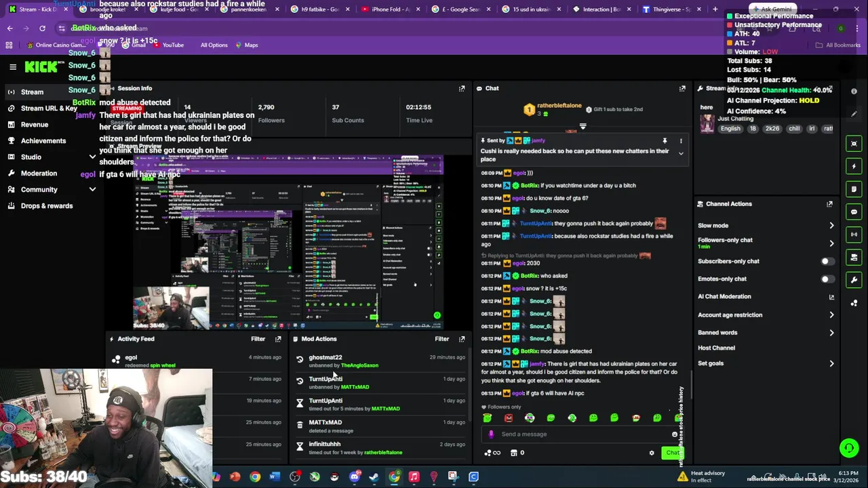Open channel points infinity icon
The image size is (868, 488).
pyautogui.click(x=494, y=453)
